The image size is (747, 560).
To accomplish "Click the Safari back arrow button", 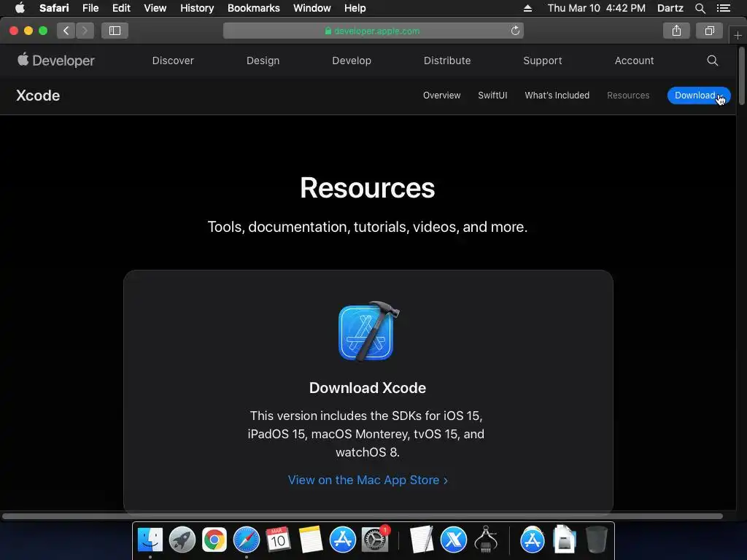I will [x=66, y=31].
